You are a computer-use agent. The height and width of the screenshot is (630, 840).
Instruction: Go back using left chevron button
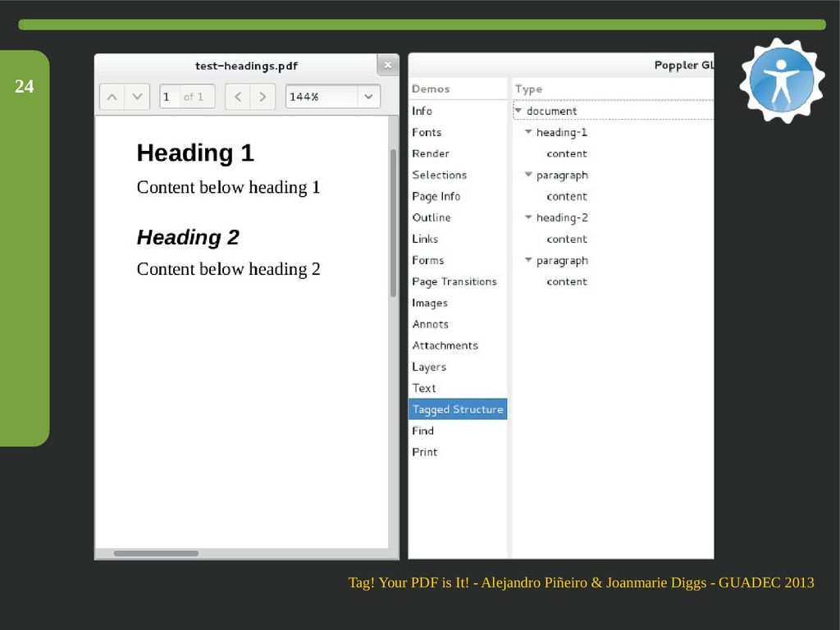coord(237,97)
